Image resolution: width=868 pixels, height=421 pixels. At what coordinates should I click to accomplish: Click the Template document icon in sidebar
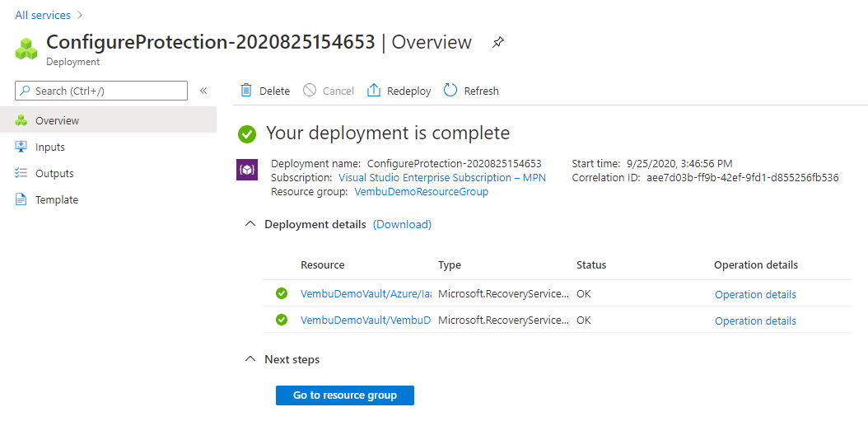point(21,200)
